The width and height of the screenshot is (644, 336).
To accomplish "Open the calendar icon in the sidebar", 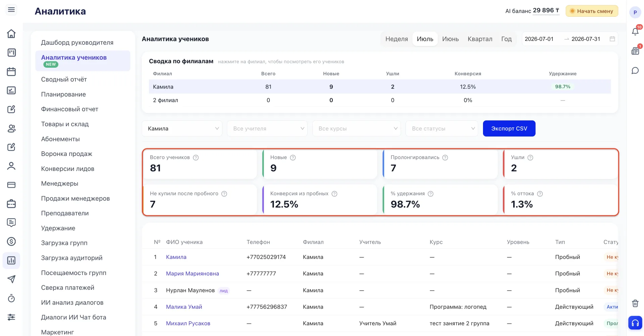I will tap(11, 71).
